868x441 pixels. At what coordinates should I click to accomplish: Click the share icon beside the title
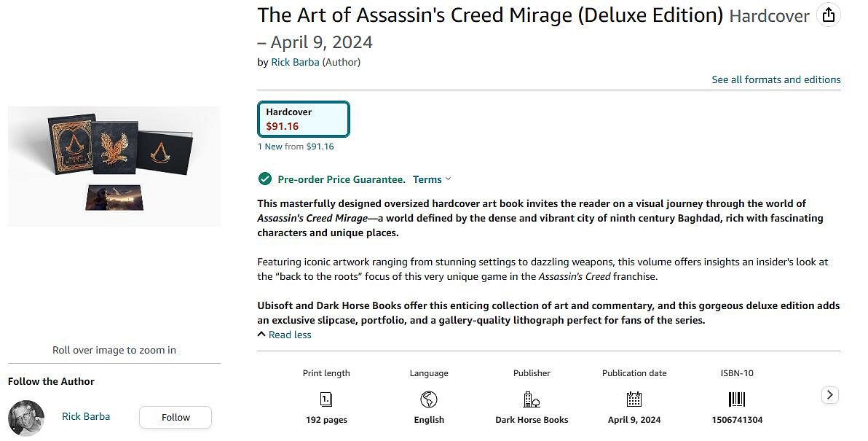828,15
